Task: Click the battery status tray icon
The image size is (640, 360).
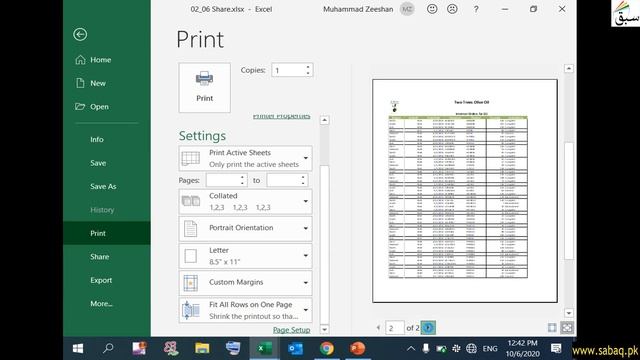Action: click(441, 349)
